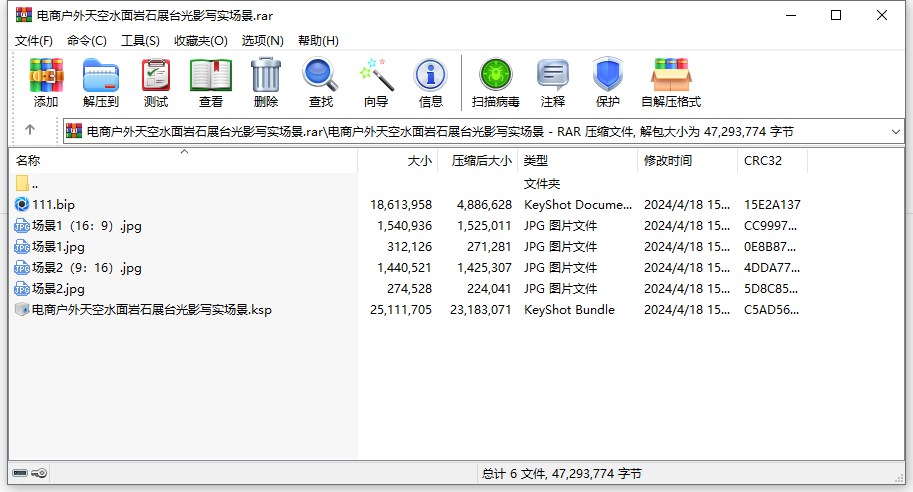Select file 场景1.jpg

point(58,247)
